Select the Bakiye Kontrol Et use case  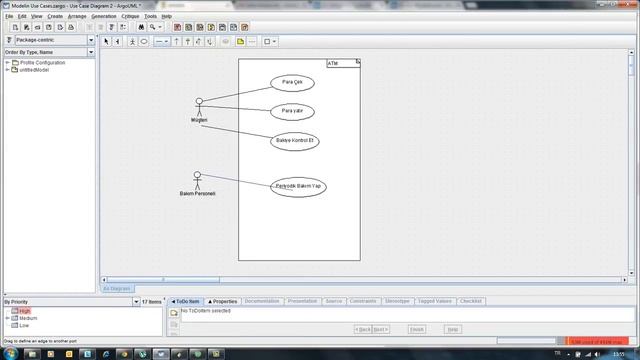pyautogui.click(x=295, y=142)
